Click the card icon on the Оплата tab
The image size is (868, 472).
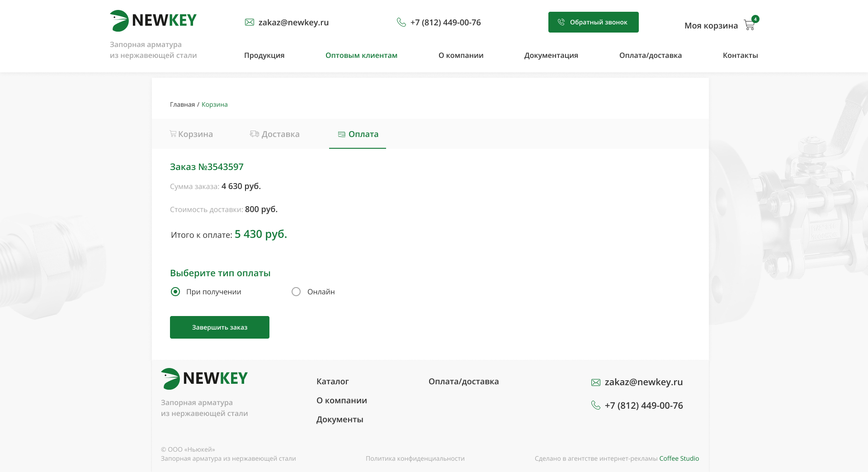click(342, 134)
